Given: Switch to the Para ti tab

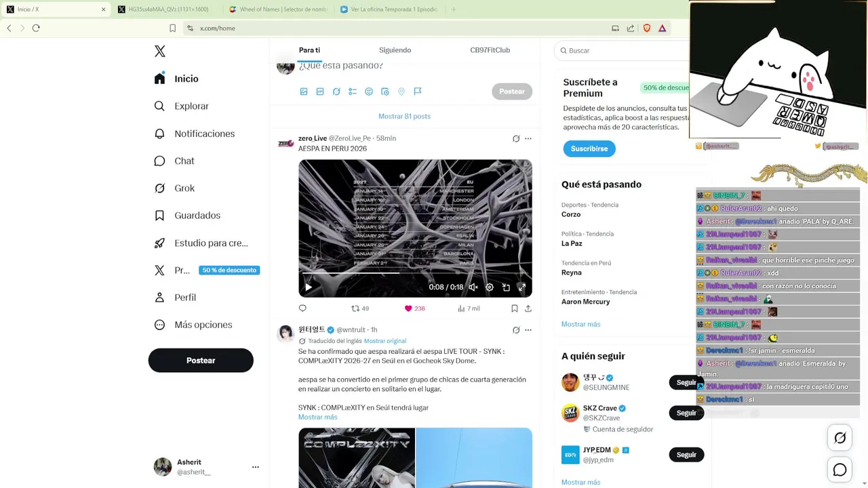Looking at the screenshot, I should coord(309,50).
